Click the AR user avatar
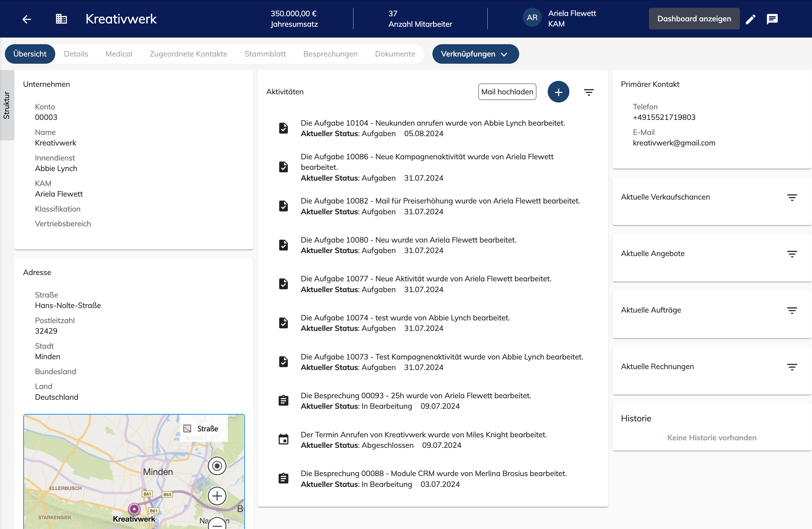Image resolution: width=812 pixels, height=529 pixels. pyautogui.click(x=532, y=18)
